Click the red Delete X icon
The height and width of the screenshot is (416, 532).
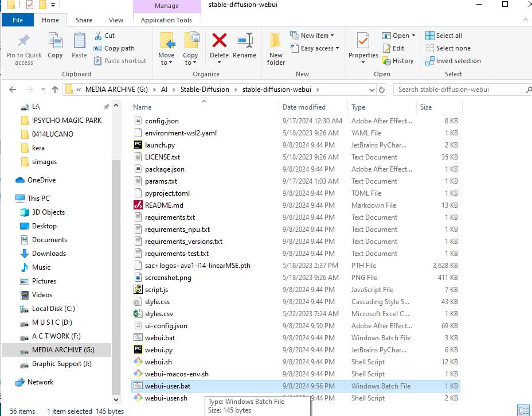click(219, 40)
